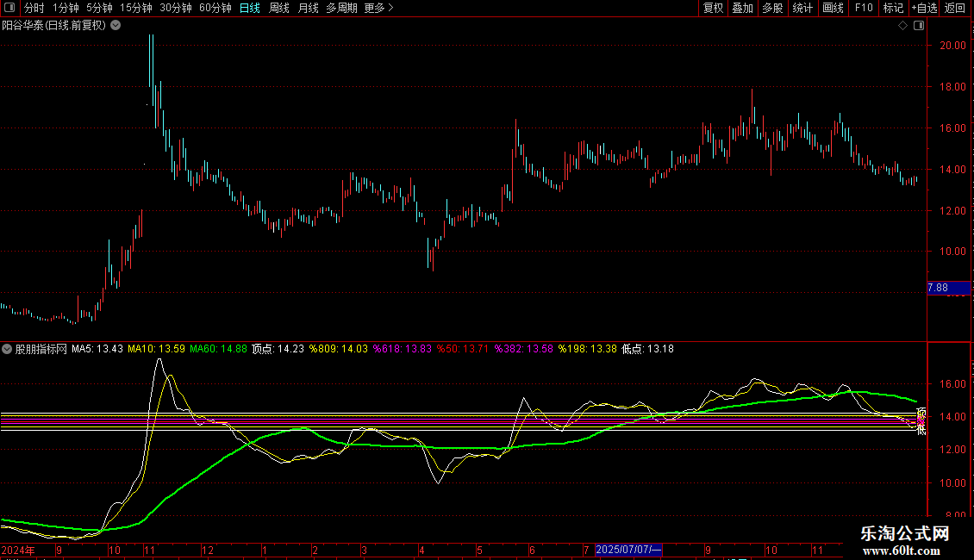Click the 2025/07/07 date cursor label
Image resolution: width=974 pixels, height=560 pixels.
[628, 550]
